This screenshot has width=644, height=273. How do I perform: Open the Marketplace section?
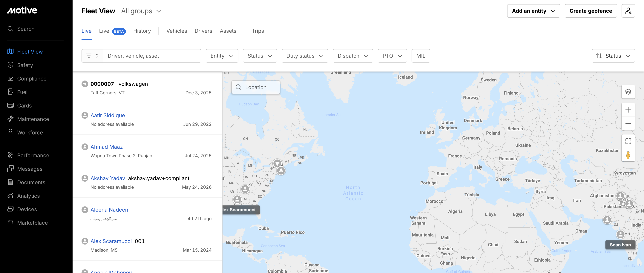click(27, 223)
